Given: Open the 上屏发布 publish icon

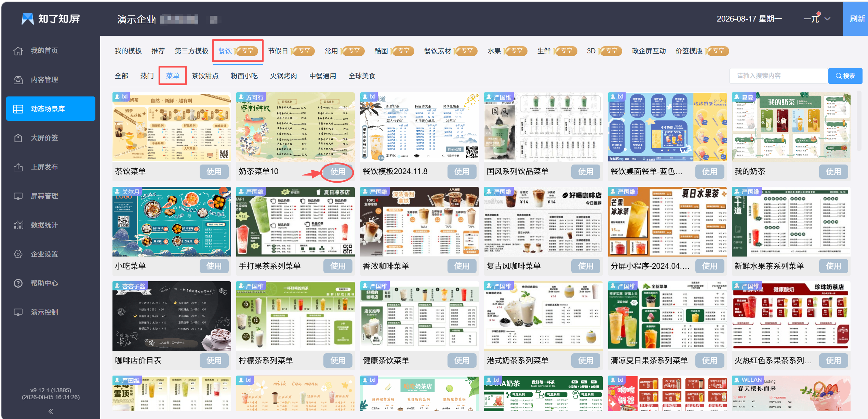Looking at the screenshot, I should tap(18, 167).
